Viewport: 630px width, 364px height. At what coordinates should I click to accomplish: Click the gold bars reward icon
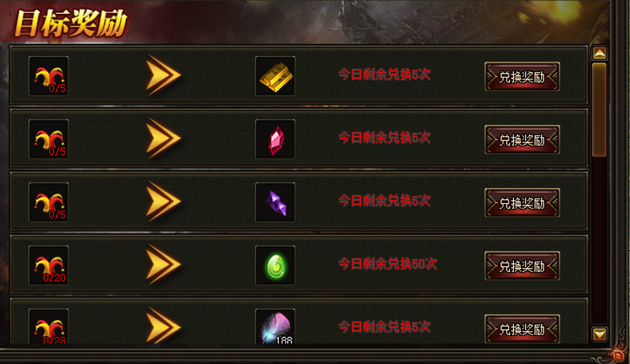coord(276,76)
